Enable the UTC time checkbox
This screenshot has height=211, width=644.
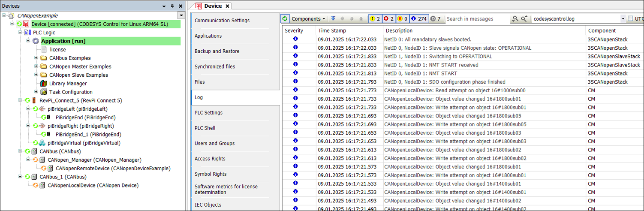point(630,19)
